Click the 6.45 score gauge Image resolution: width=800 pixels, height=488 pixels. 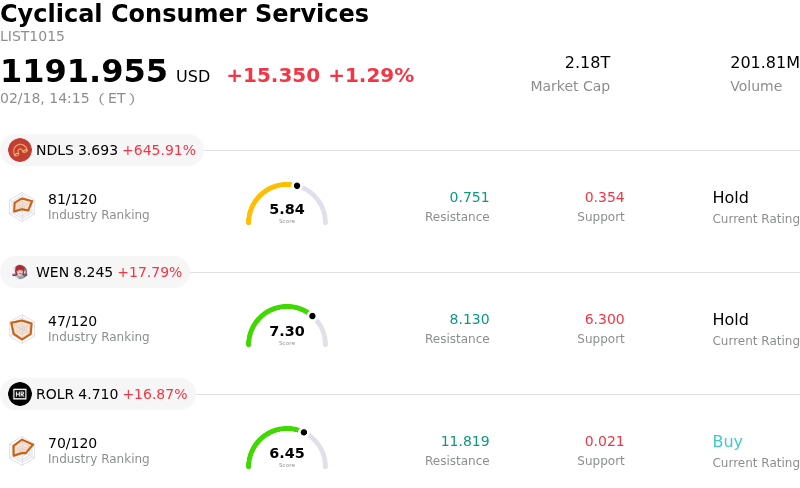[x=287, y=449]
